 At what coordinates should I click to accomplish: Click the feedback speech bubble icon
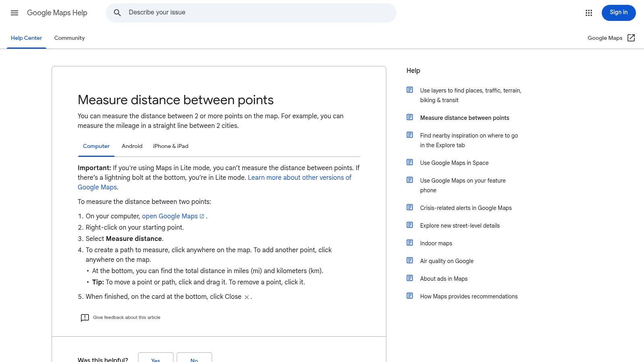click(85, 318)
